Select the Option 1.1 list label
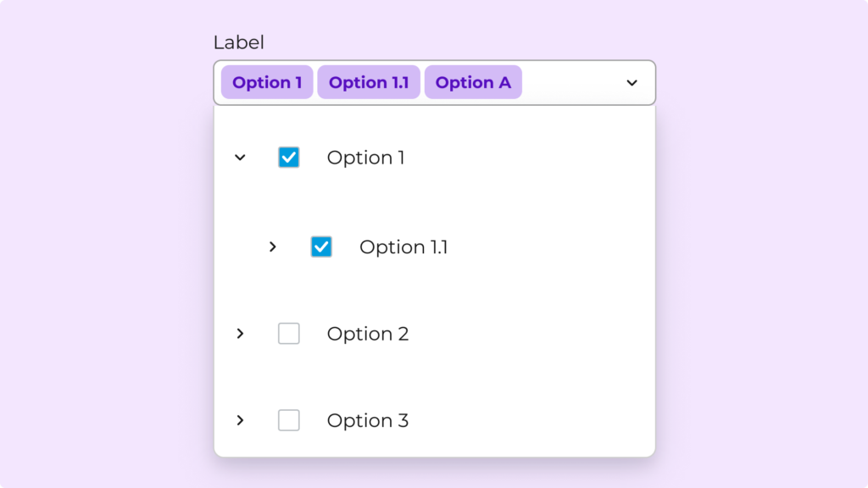The height and width of the screenshot is (488, 868). [403, 247]
